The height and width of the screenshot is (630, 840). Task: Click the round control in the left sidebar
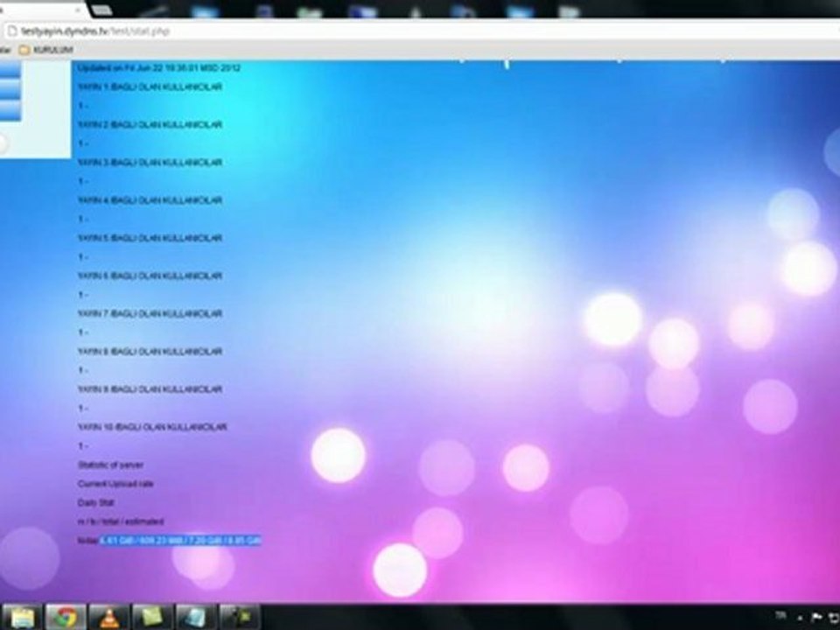tap(3, 143)
